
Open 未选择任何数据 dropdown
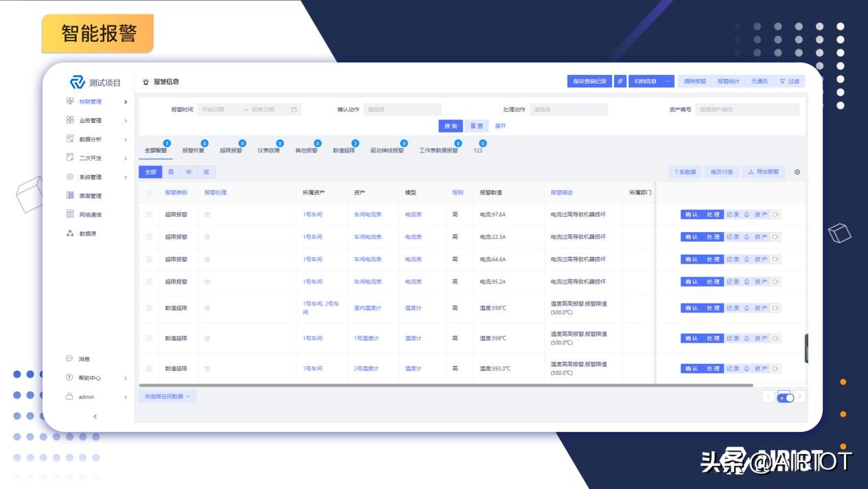[x=167, y=396]
